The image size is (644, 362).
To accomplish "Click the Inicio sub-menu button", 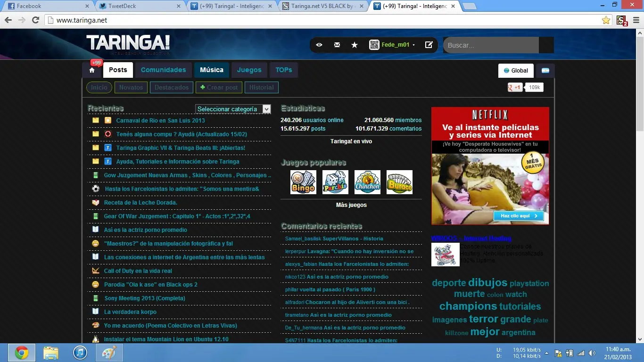I will (x=99, y=87).
